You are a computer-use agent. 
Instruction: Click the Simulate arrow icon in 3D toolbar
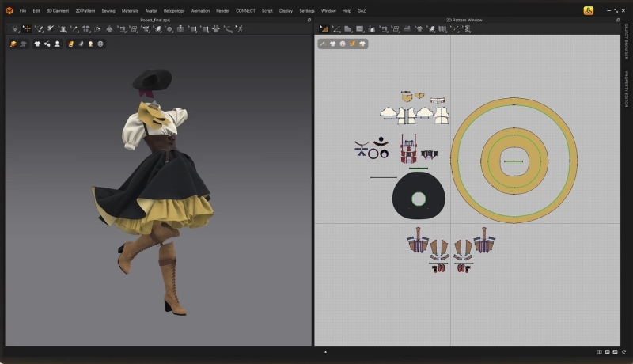(x=15, y=28)
